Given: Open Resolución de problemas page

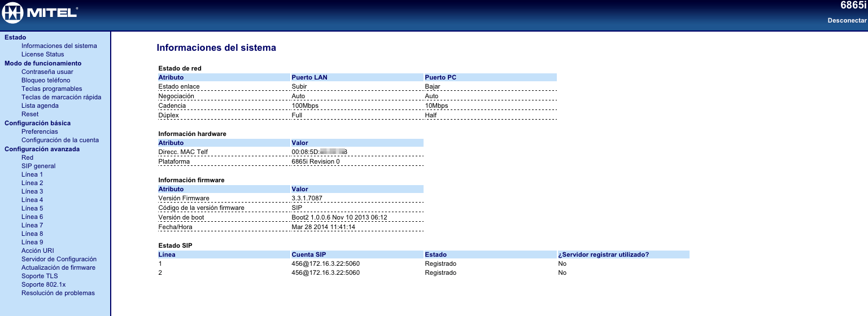Looking at the screenshot, I should (58, 293).
